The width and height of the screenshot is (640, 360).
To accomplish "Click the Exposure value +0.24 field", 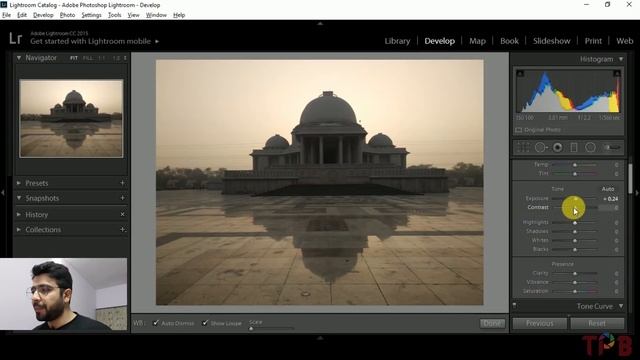I will click(x=611, y=199).
